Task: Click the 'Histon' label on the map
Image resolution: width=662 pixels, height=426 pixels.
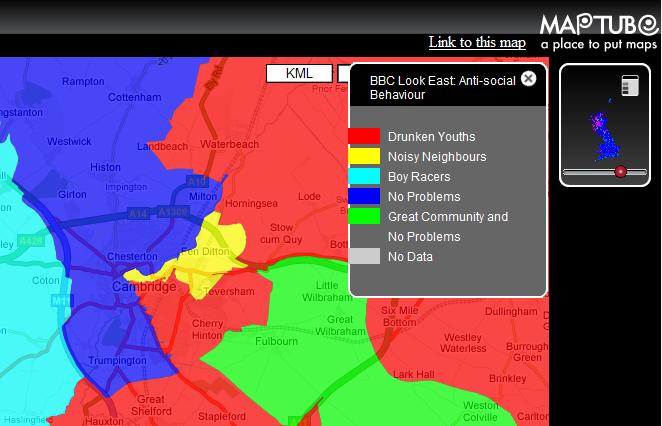Action: 105,167
